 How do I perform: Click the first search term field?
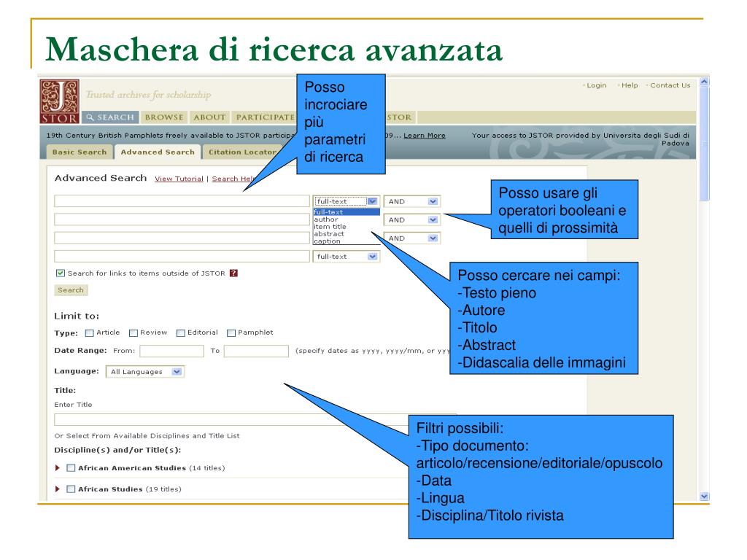pyautogui.click(x=182, y=201)
